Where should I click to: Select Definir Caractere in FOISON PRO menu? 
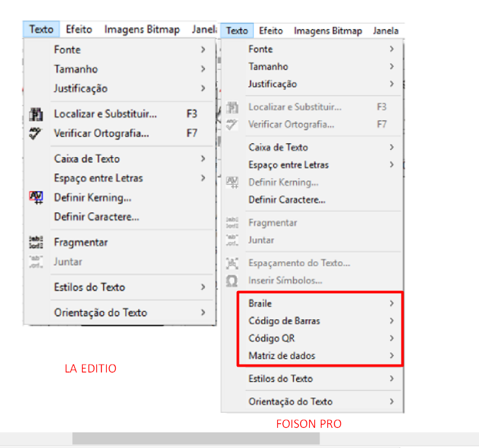coord(312,200)
